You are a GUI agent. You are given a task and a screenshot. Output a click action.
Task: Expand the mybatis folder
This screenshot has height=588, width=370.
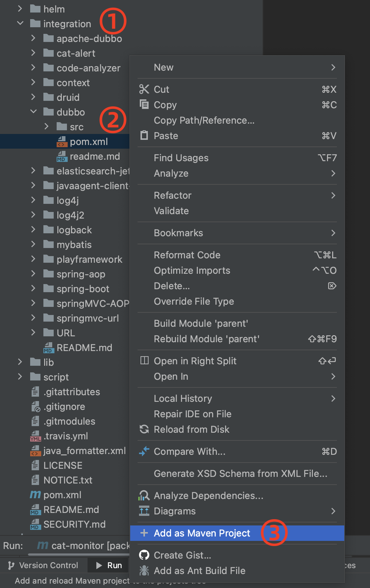[33, 244]
